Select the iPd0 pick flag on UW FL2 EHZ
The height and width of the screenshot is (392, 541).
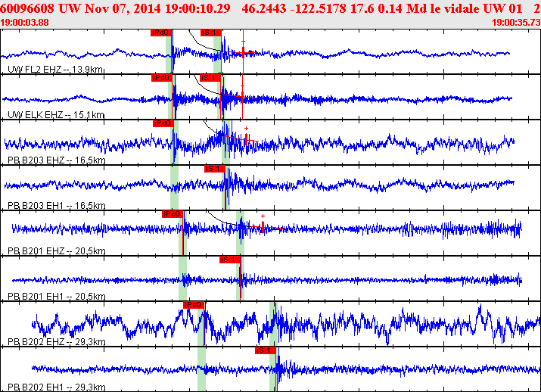click(x=161, y=33)
